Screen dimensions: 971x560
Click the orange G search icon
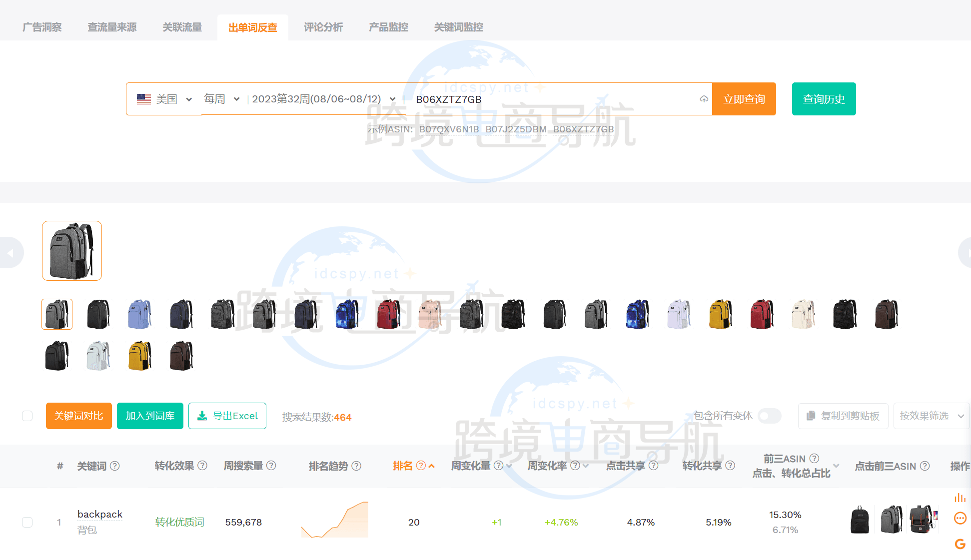[x=960, y=544]
